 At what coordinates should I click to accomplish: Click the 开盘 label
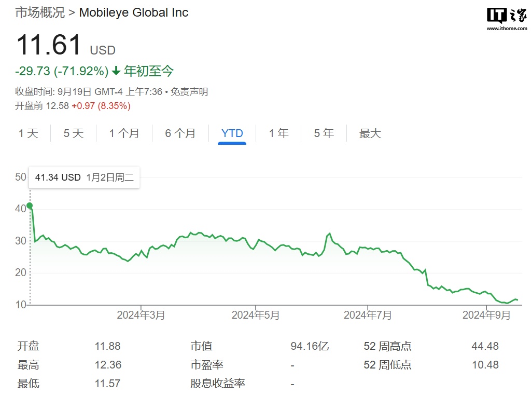click(x=29, y=346)
